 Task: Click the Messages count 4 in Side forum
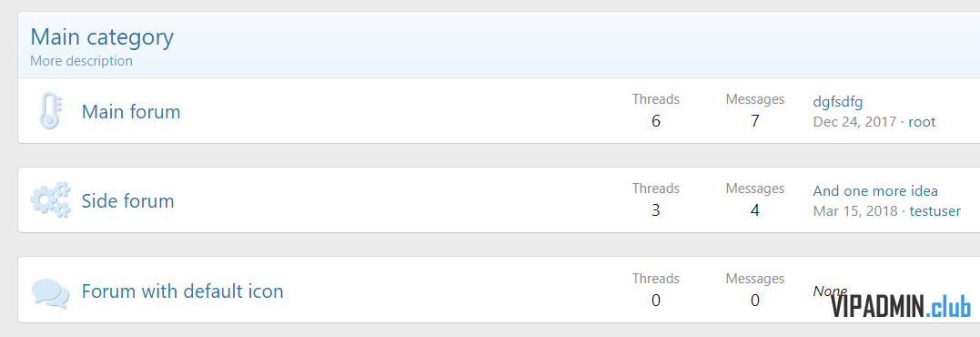pos(755,210)
